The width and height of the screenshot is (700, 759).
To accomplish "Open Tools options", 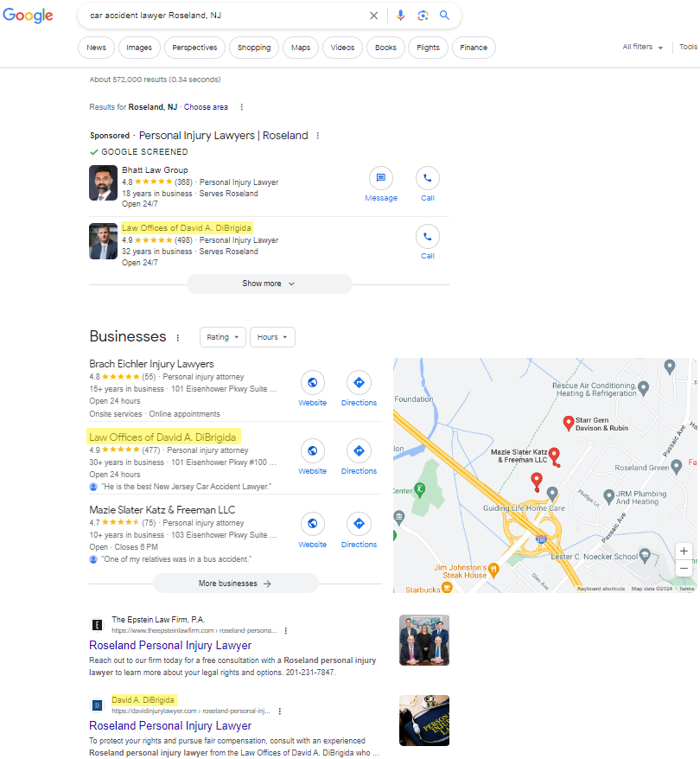I will (x=688, y=47).
